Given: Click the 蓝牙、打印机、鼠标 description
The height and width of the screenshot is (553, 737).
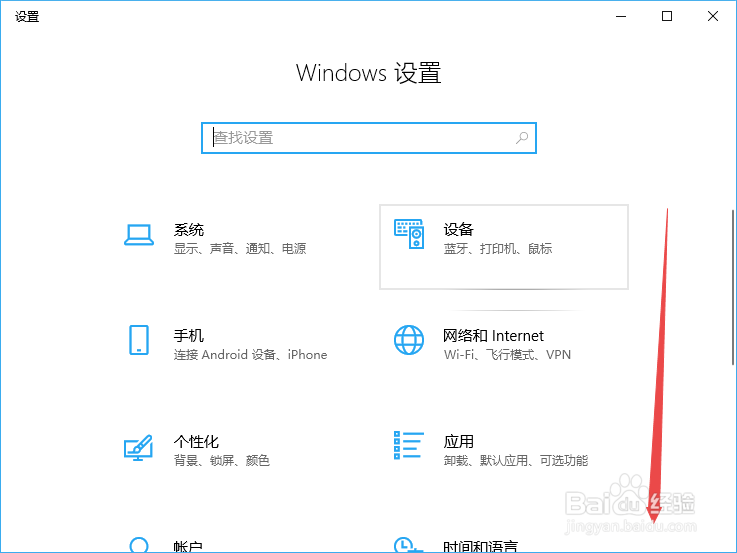Looking at the screenshot, I should pyautogui.click(x=498, y=249).
